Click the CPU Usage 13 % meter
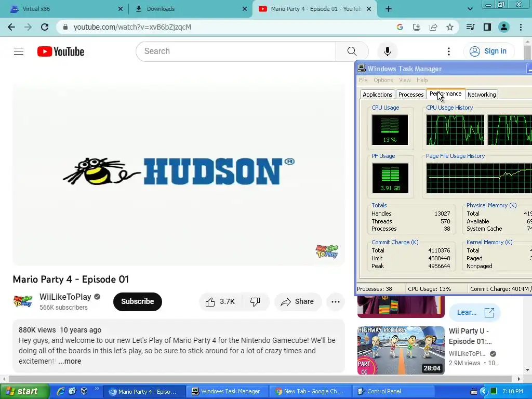This screenshot has width=532, height=399. pyautogui.click(x=390, y=130)
